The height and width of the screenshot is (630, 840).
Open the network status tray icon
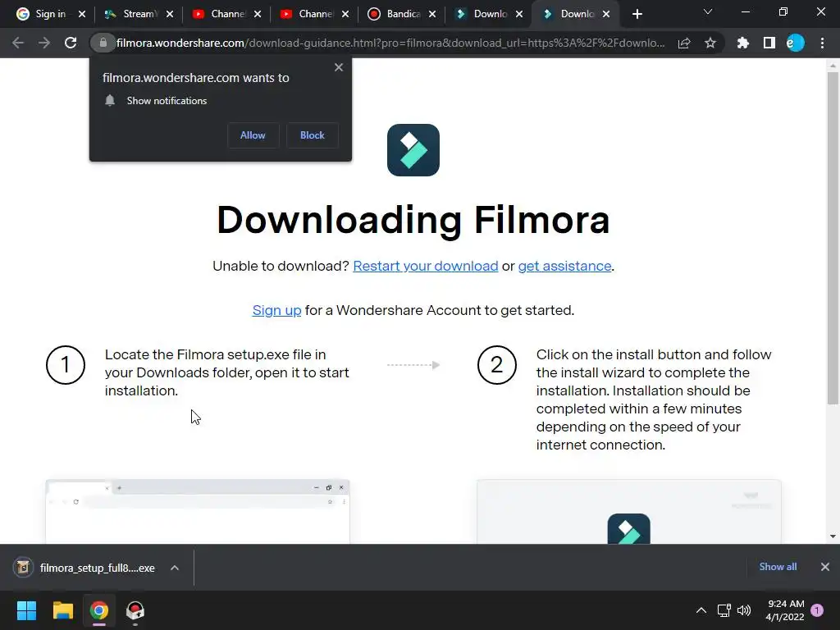(x=724, y=610)
